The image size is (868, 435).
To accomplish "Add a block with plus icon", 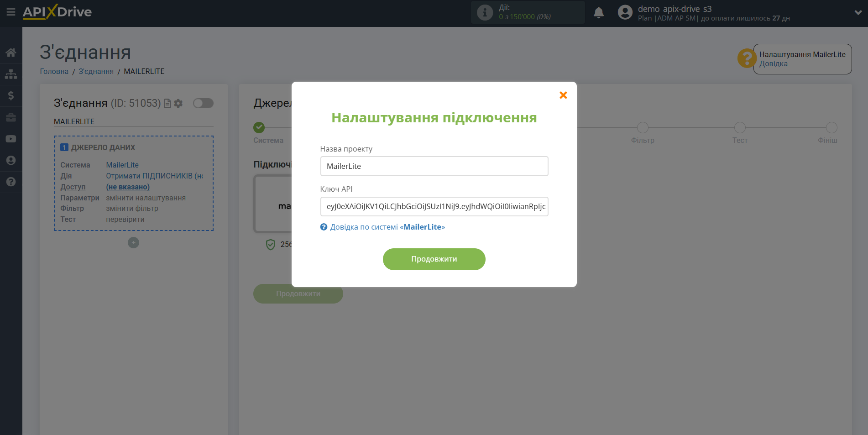I will click(x=133, y=243).
